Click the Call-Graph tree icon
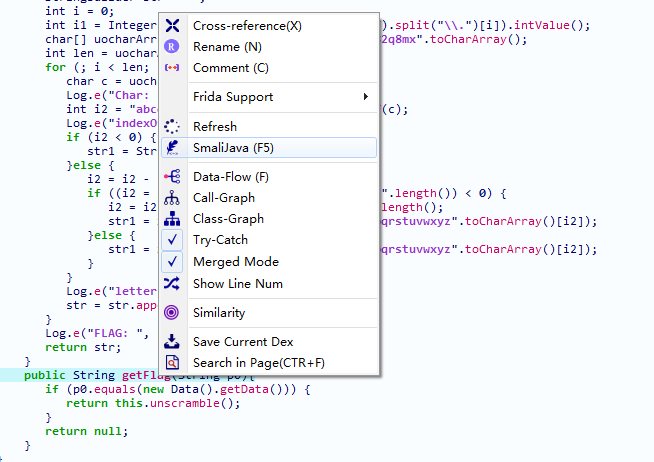Viewport: 654px width, 462px height. (172, 198)
